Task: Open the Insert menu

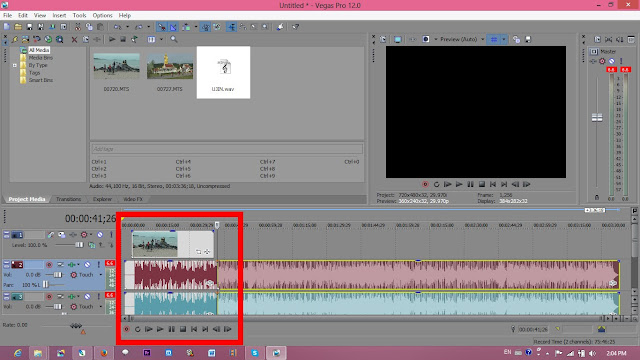Action: coord(59,16)
